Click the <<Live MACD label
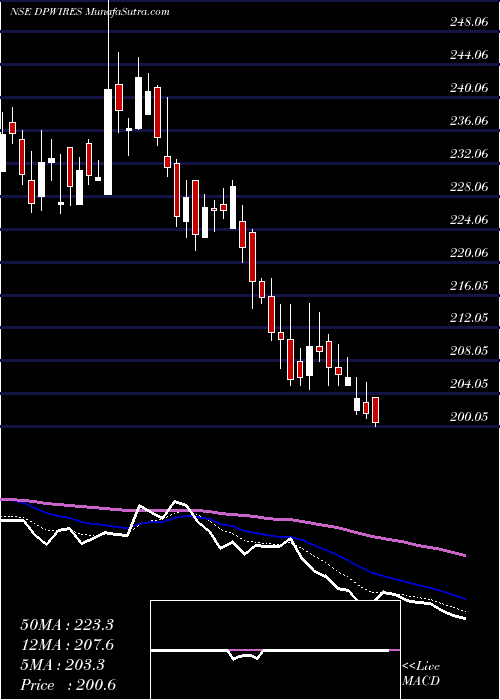Image resolution: width=500 pixels, height=700 pixels. tap(421, 674)
